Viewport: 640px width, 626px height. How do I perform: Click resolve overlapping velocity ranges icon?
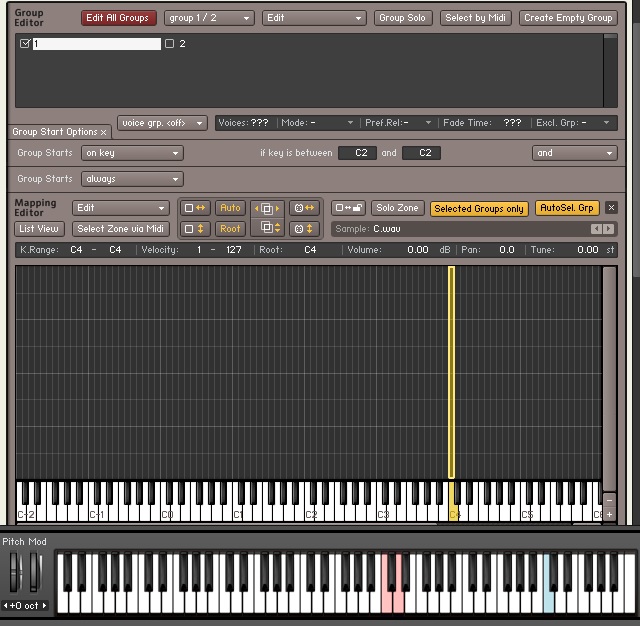pos(267,228)
